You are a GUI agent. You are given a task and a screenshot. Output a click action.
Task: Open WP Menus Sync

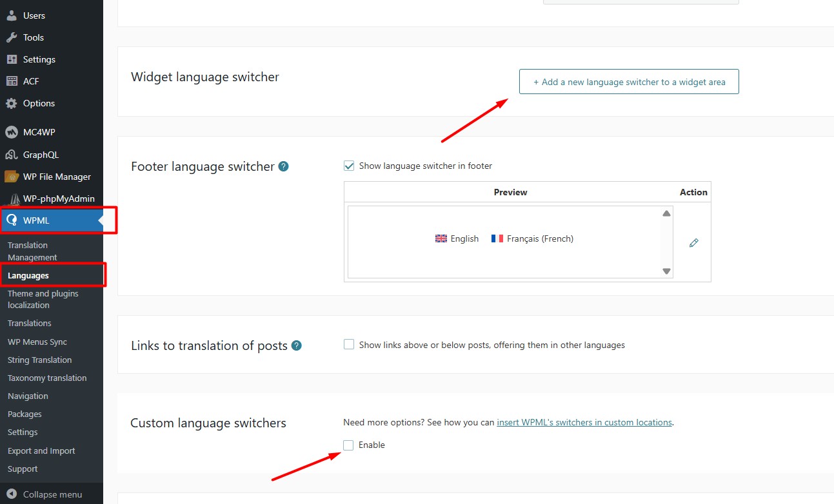click(37, 342)
